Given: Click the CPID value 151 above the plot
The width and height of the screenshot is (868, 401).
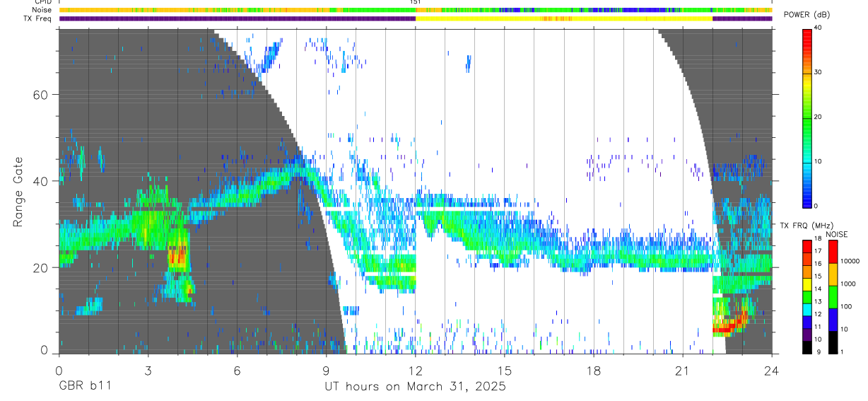Looking at the screenshot, I should 416,2.
